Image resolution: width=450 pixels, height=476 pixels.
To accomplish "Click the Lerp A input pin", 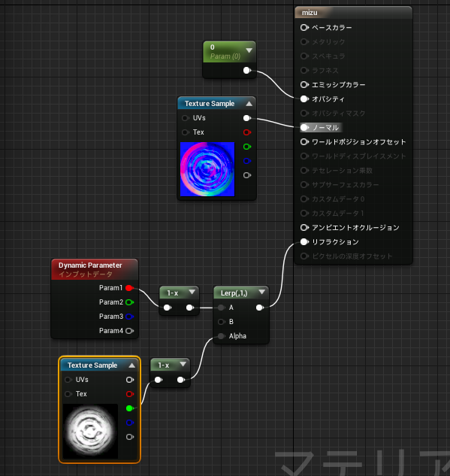I will pos(222,308).
